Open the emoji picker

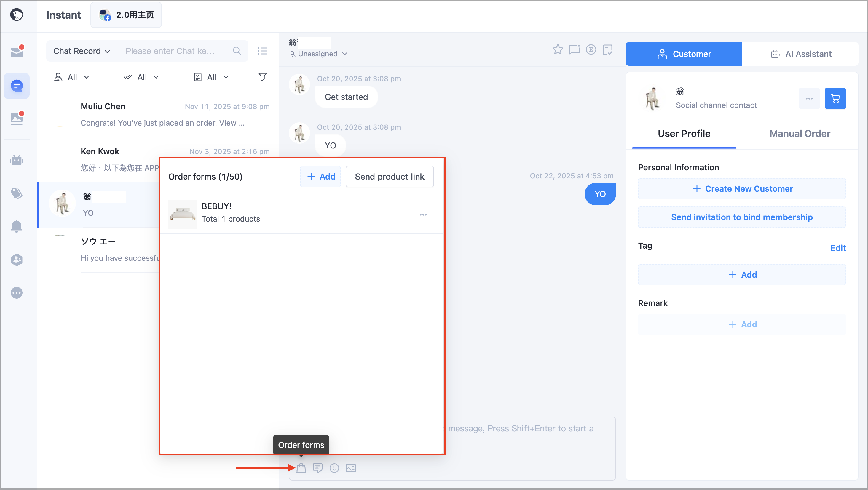(x=334, y=468)
